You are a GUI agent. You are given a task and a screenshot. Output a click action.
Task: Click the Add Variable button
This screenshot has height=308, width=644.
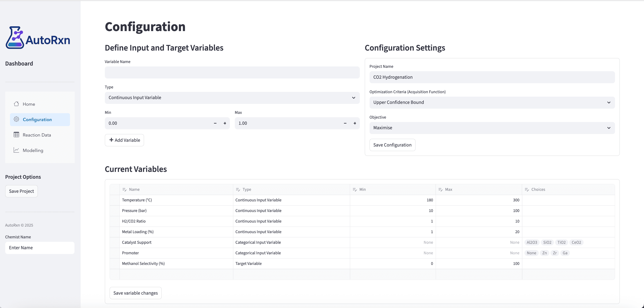coord(124,140)
